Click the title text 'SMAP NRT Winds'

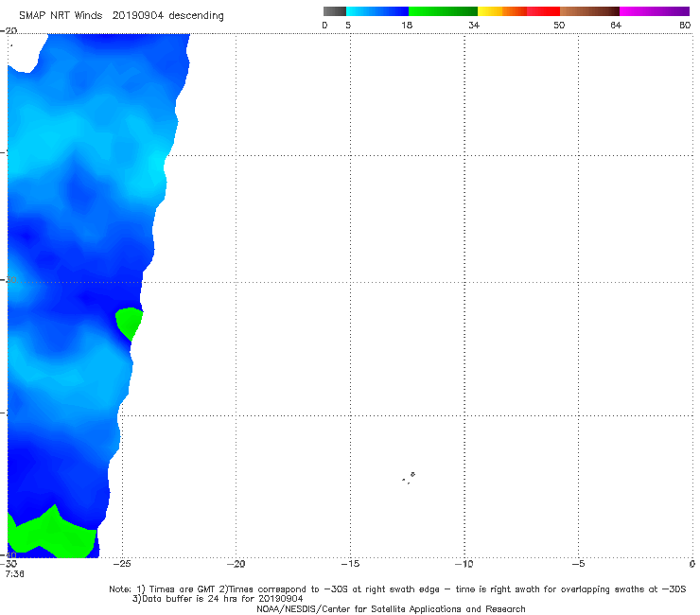(61, 15)
